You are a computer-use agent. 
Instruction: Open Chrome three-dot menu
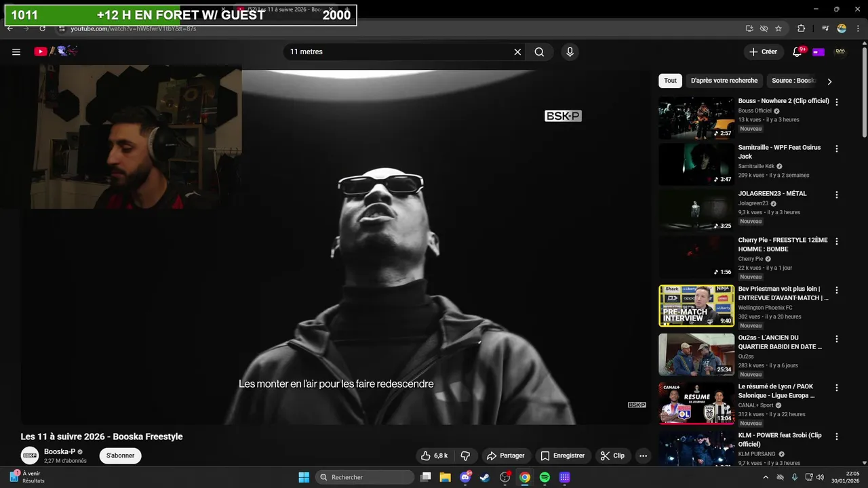[x=856, y=28]
